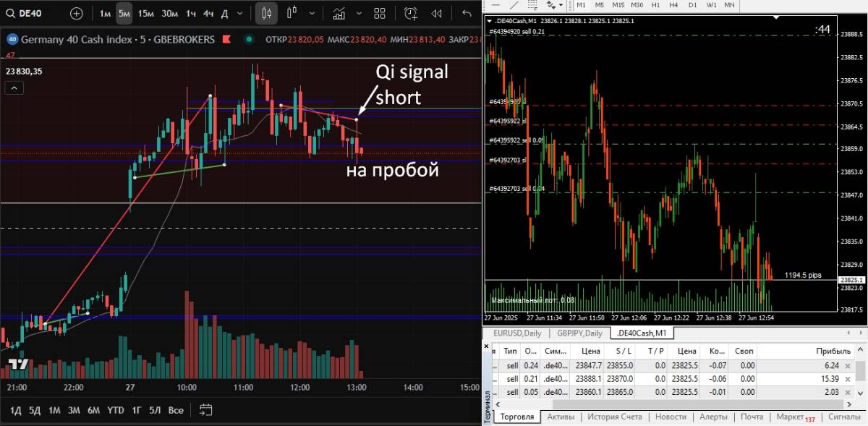Open the go-to-date calendar icon
Screen dimensions: 868x426
pos(205,410)
